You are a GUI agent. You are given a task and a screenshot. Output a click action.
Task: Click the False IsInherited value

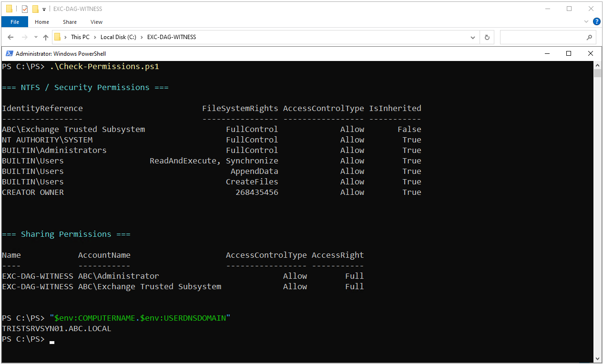click(409, 129)
